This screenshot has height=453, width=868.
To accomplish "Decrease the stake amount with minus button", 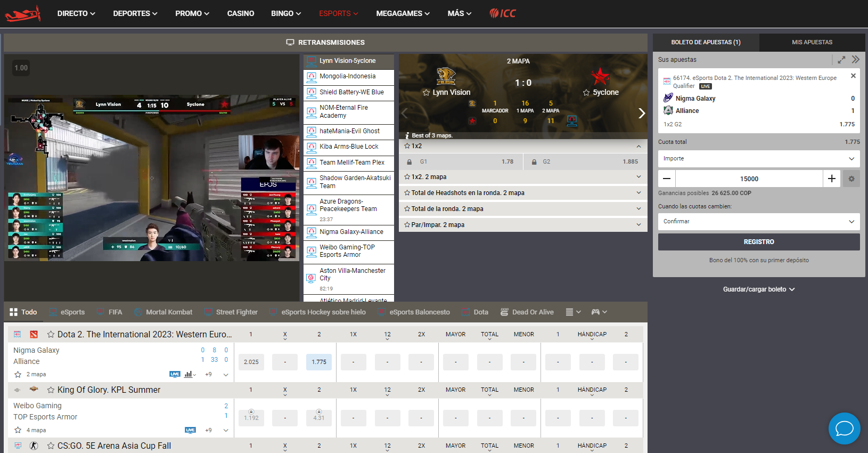I will pyautogui.click(x=667, y=179).
